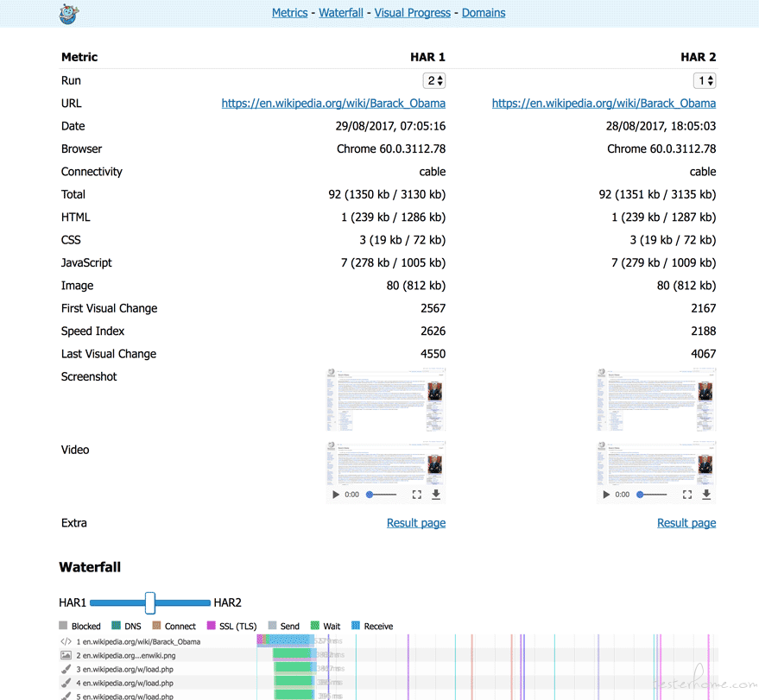Download the HAR 2 video
The image size is (759, 700).
pos(706,495)
